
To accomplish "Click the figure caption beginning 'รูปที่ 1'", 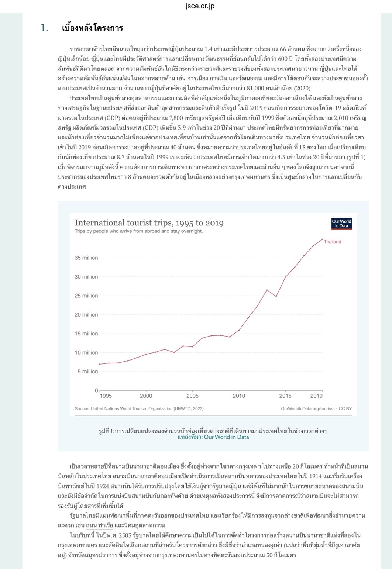I will click(213, 431).
